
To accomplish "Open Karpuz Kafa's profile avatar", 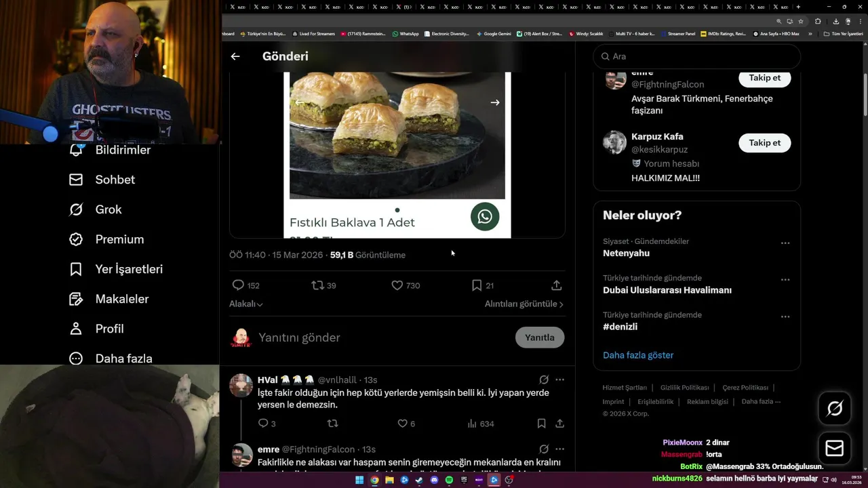I will (x=615, y=142).
